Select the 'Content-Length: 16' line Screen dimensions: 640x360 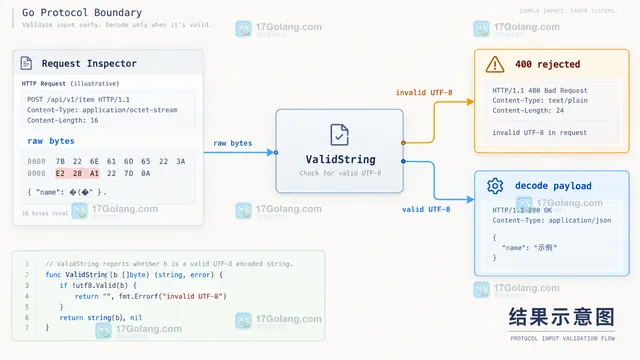62,120
